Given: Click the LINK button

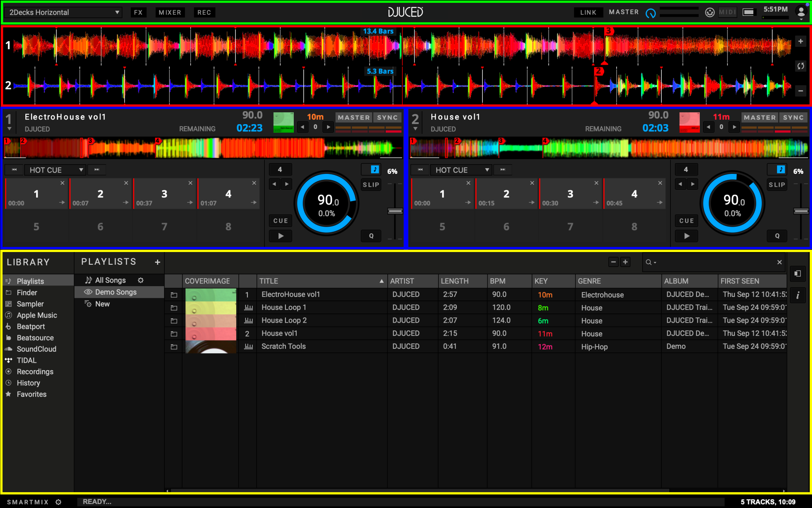Looking at the screenshot, I should (x=588, y=12).
